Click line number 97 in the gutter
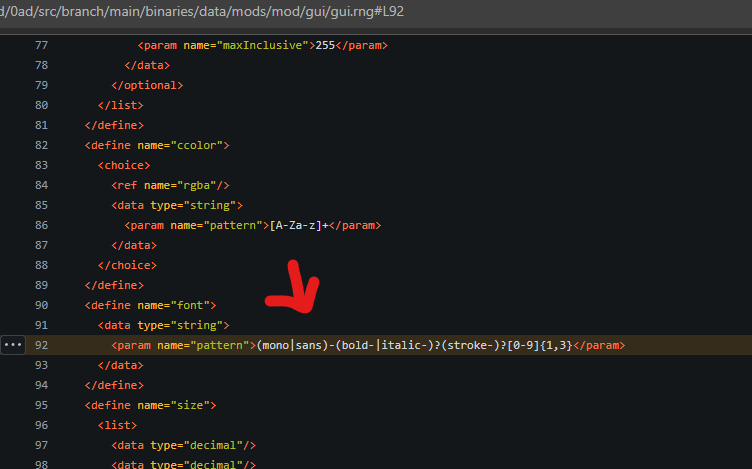The image size is (752, 469). [41, 445]
